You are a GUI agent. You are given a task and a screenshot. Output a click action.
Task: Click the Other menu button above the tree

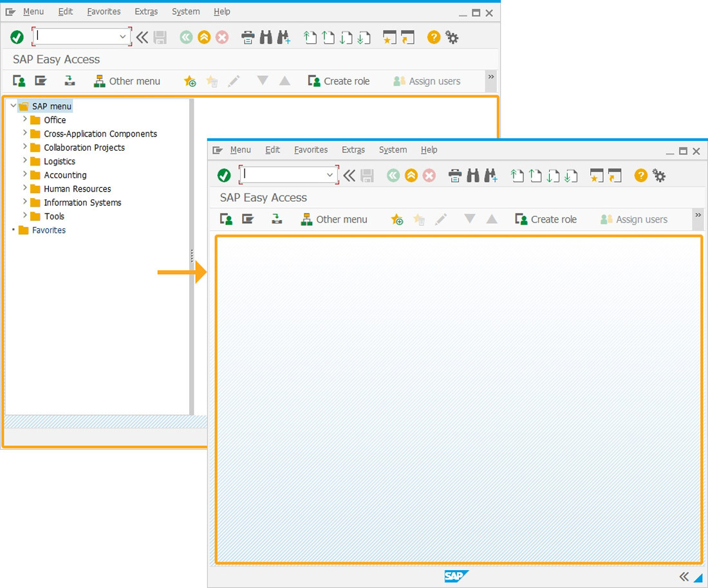coord(127,81)
